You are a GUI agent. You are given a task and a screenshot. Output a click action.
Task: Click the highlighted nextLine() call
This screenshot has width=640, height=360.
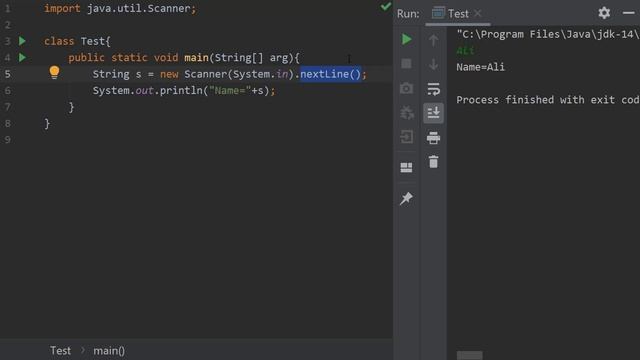[331, 74]
